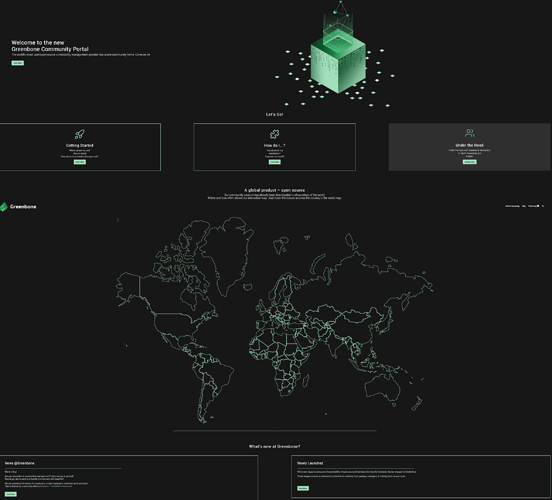552x500 pixels.
Task: Click the "Greenbone Community Portal" welcome heading
Action: point(50,49)
